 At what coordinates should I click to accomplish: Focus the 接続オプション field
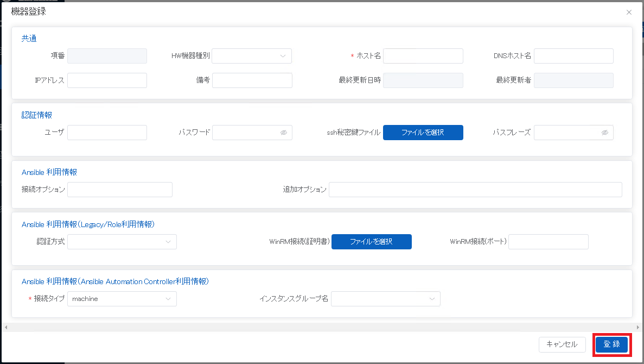click(x=119, y=190)
